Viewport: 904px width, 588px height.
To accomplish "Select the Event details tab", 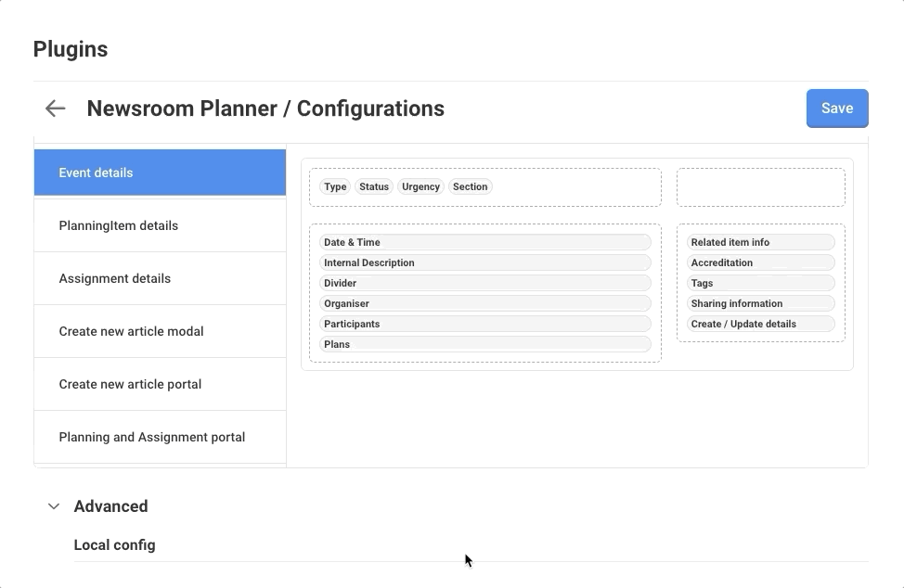I will (x=160, y=173).
